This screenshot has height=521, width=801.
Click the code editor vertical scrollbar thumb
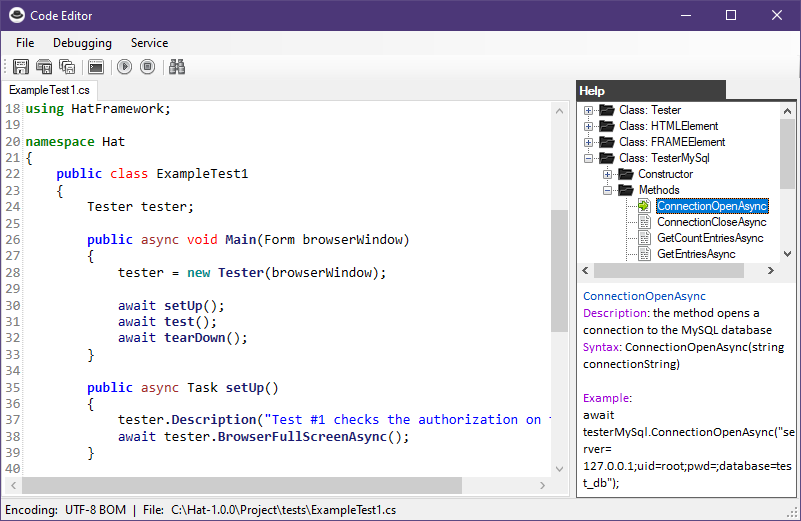pos(560,270)
